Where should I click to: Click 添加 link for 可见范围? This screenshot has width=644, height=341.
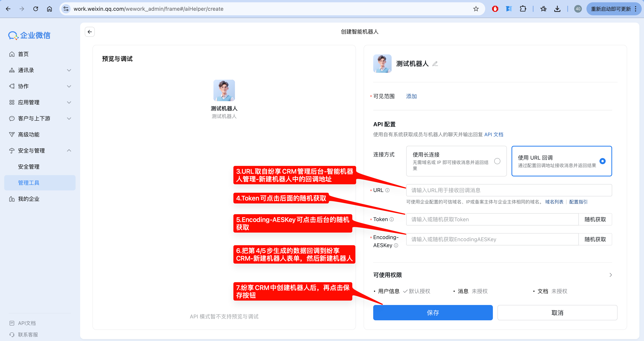411,96
